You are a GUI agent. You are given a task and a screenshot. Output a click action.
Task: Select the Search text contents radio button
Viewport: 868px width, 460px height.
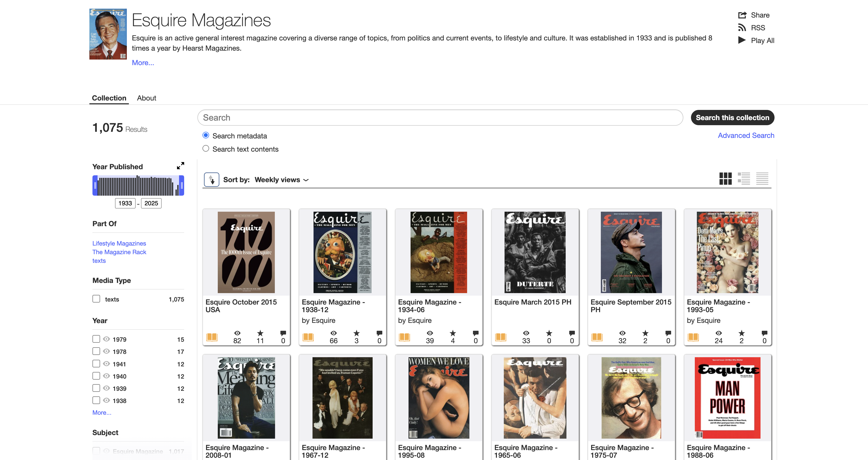pyautogui.click(x=206, y=148)
